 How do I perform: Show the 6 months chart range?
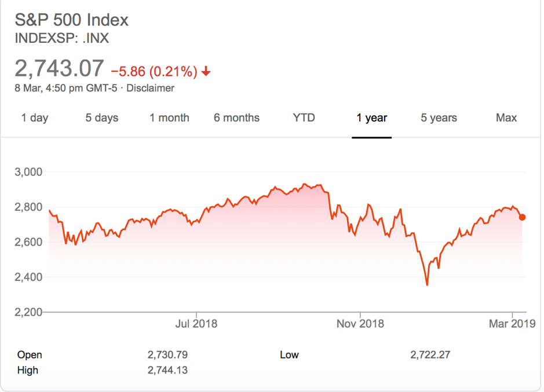tap(236, 118)
